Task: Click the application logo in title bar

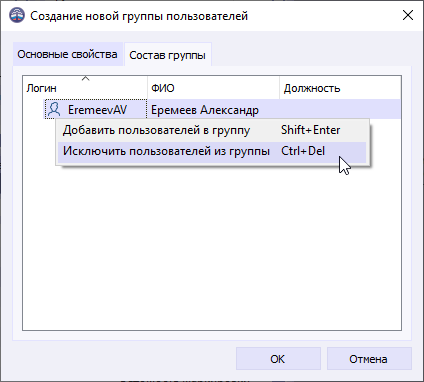Action: [17, 15]
